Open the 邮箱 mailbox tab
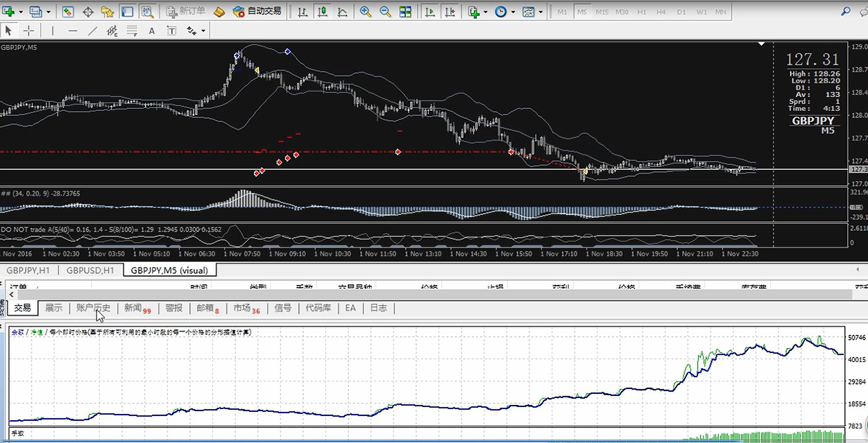This screenshot has width=868, height=443. click(207, 309)
